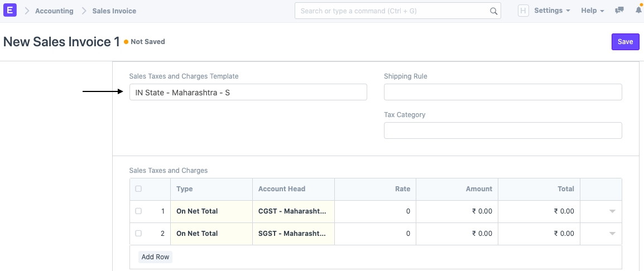Check the row 1 CGST checkbox
Screen dimensions: 644x271
(138, 211)
